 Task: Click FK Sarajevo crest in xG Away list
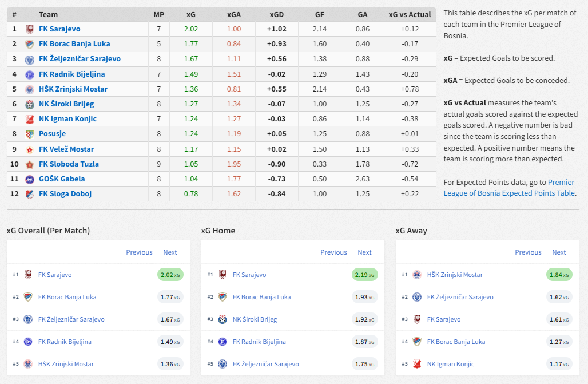point(417,319)
